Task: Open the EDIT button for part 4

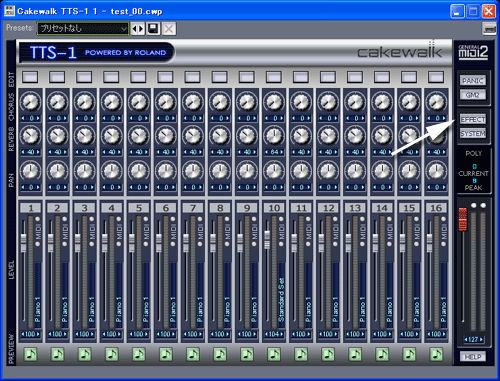Action: [x=111, y=77]
